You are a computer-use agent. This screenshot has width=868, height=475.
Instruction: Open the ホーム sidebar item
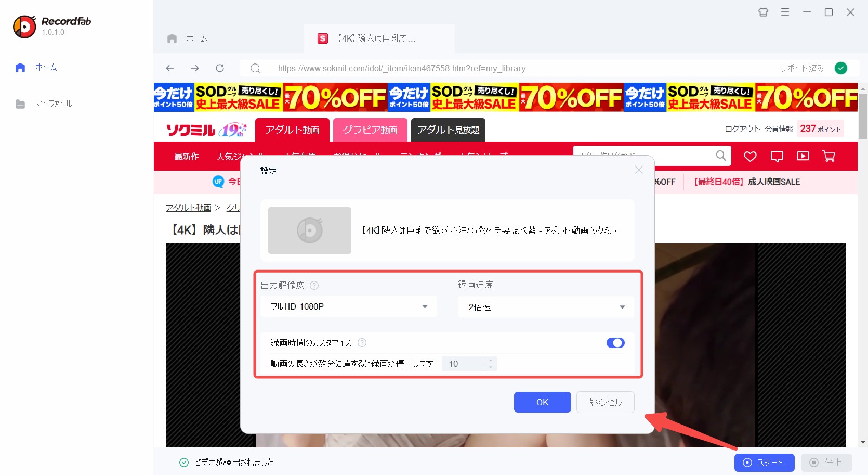[36, 68]
